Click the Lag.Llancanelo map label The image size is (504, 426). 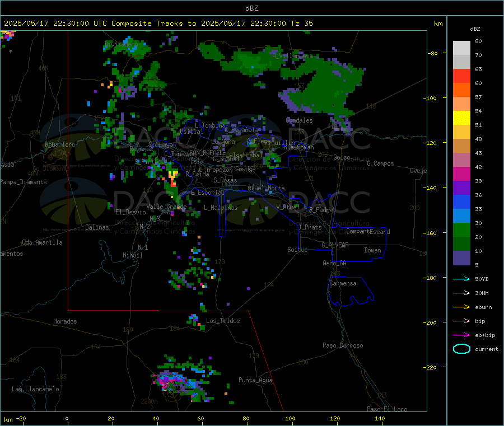(35, 389)
